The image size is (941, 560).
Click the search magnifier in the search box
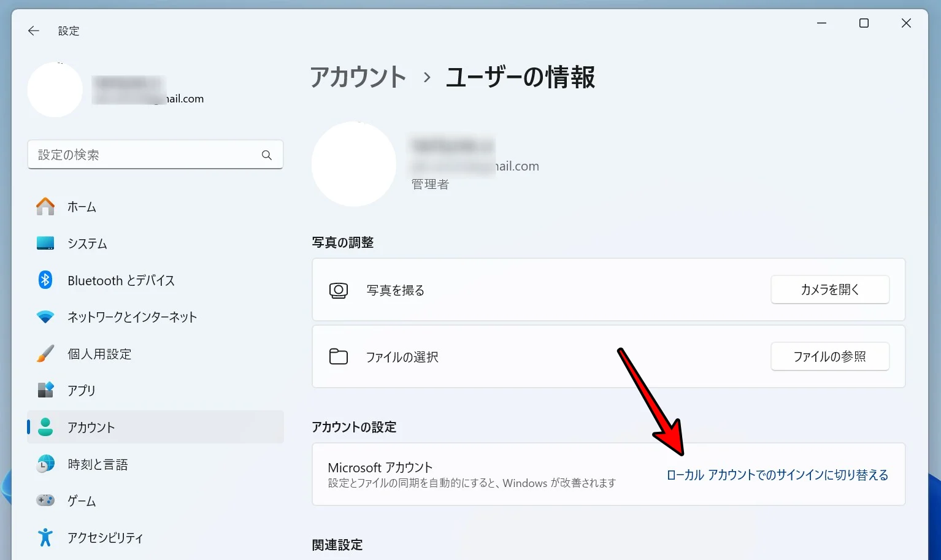pyautogui.click(x=267, y=155)
